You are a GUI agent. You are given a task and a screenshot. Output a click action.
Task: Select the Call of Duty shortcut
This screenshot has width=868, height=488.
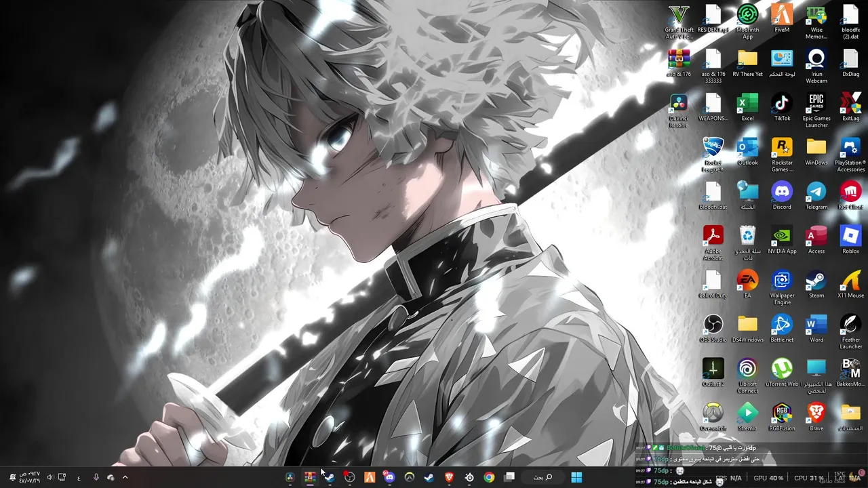[713, 285]
